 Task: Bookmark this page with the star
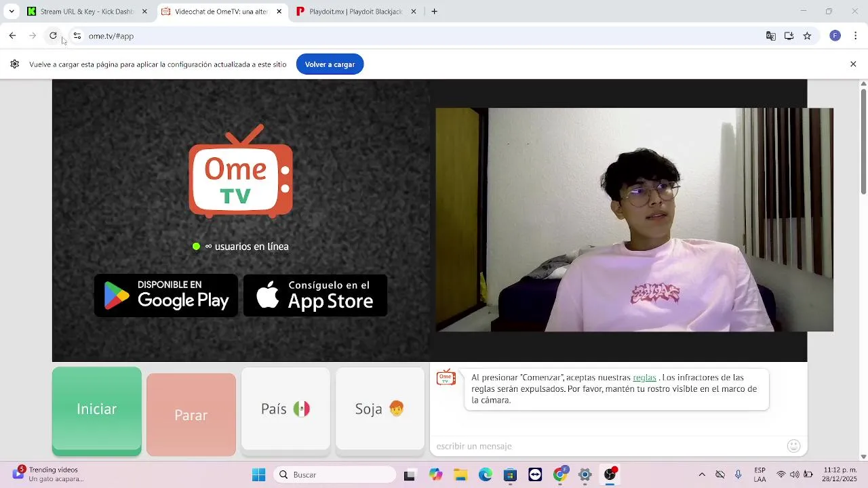(x=807, y=36)
